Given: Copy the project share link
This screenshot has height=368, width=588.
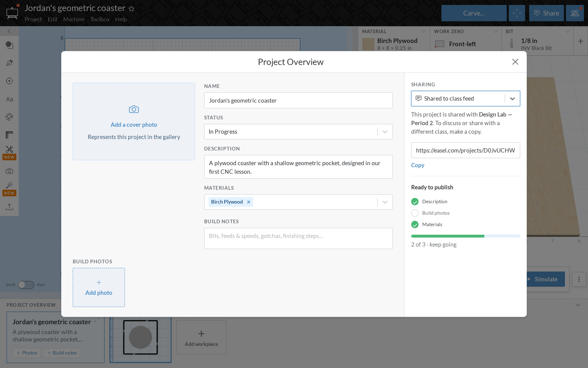Looking at the screenshot, I should coord(418,165).
